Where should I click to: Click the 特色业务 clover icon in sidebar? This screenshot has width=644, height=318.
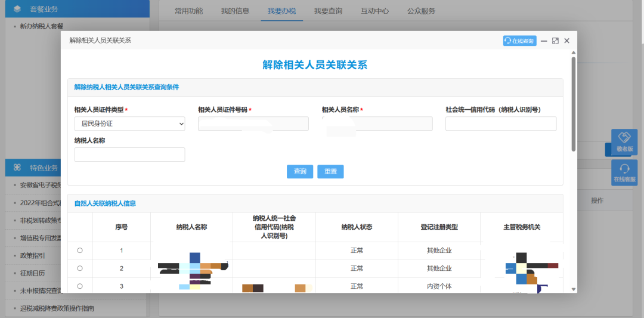[17, 168]
